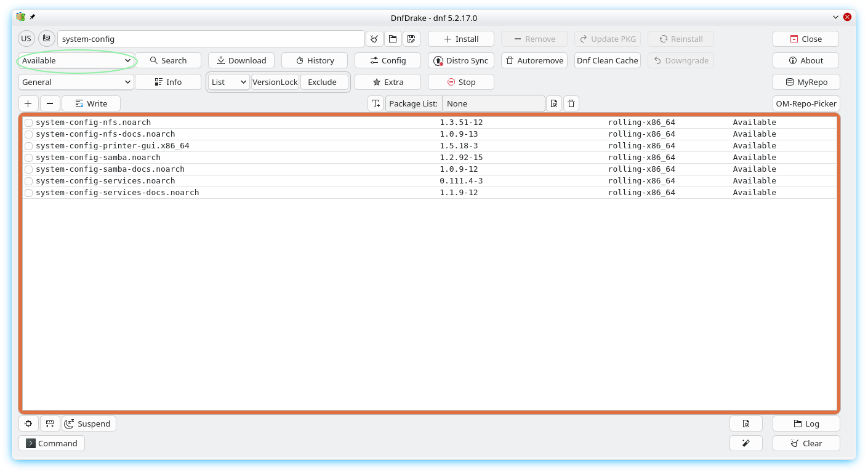Click the trash icon beside Package List

[571, 103]
